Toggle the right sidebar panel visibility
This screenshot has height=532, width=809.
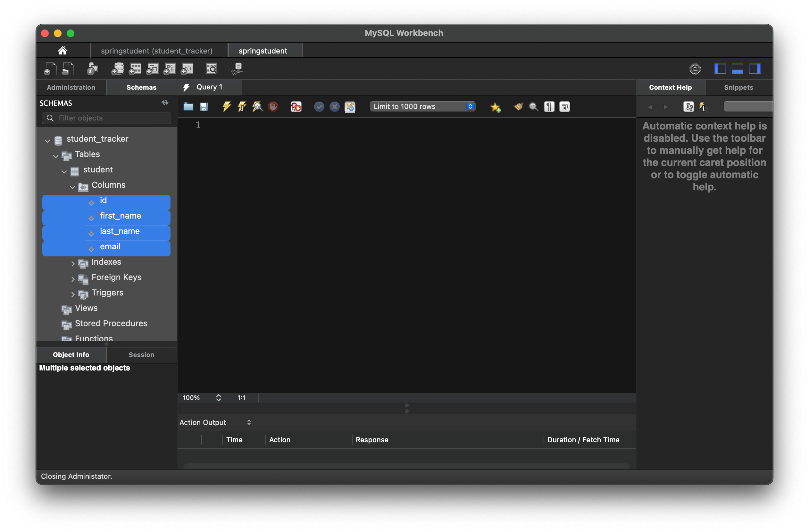coord(755,69)
